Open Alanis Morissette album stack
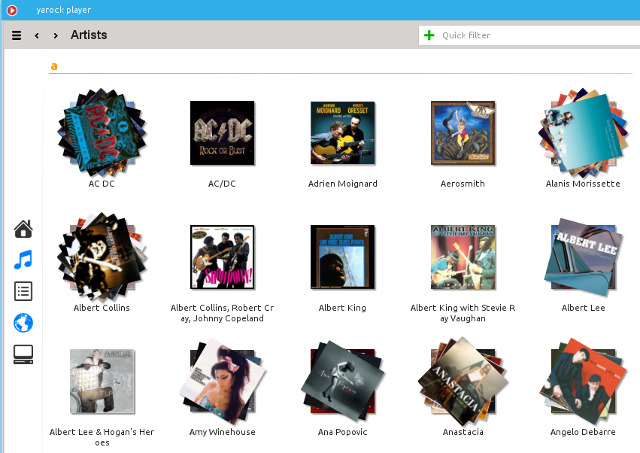This screenshot has width=640, height=453. (x=583, y=133)
